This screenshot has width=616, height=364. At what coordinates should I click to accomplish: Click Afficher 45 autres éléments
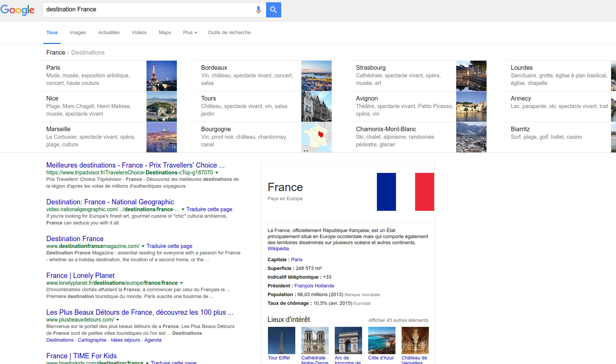click(399, 320)
